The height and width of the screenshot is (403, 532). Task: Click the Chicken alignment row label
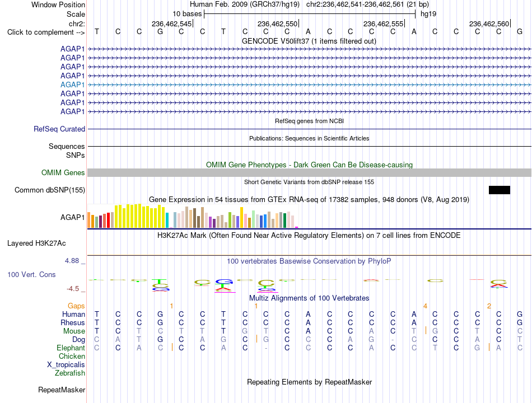click(x=72, y=356)
